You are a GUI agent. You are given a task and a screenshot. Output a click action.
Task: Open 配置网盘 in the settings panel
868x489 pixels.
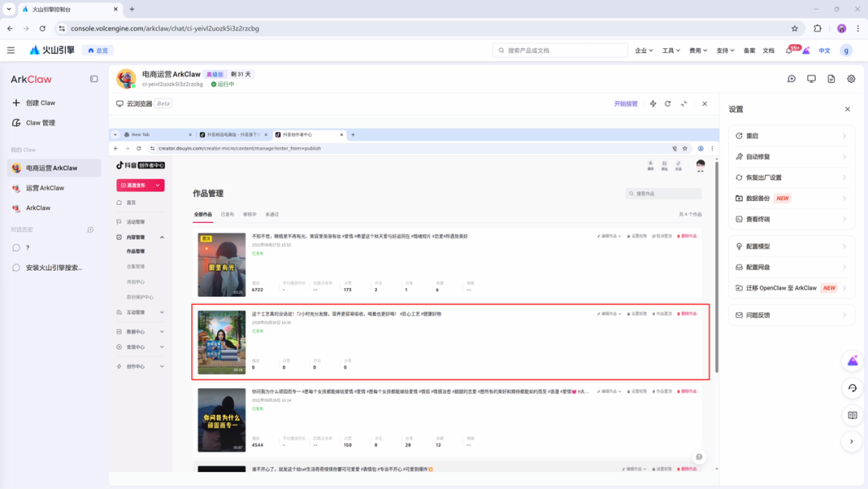tap(792, 267)
